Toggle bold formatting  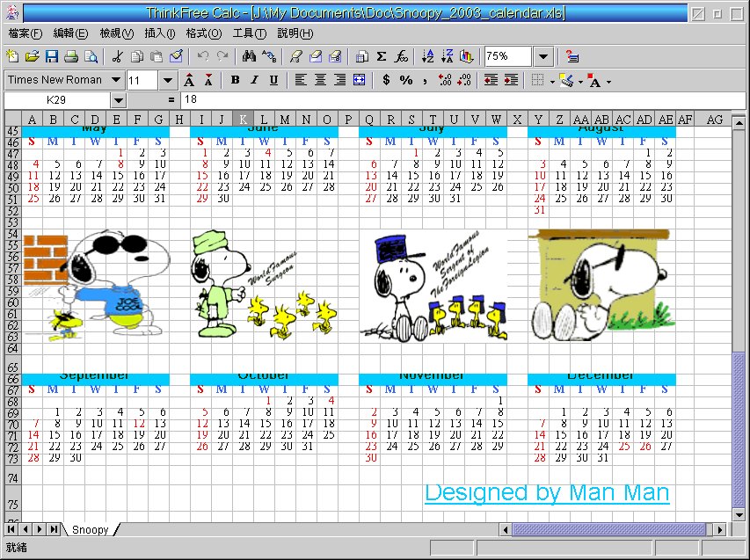click(235, 80)
